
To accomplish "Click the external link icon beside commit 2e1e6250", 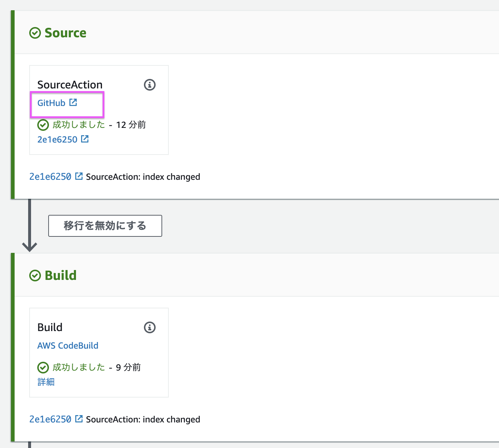I will (85, 139).
